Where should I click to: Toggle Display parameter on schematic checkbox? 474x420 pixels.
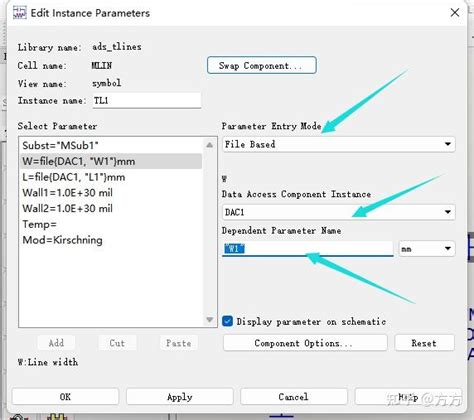point(227,321)
